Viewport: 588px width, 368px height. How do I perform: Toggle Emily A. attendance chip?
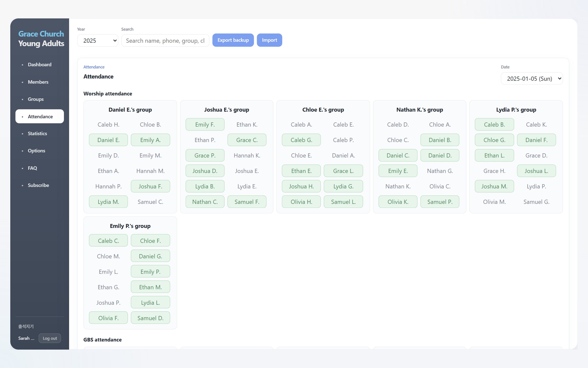[x=150, y=140]
